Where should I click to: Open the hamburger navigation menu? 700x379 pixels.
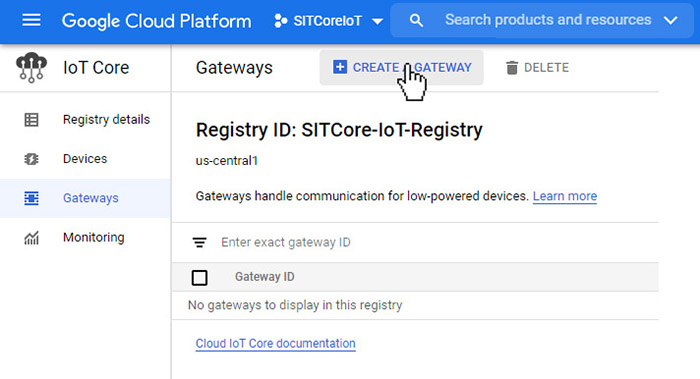click(31, 20)
